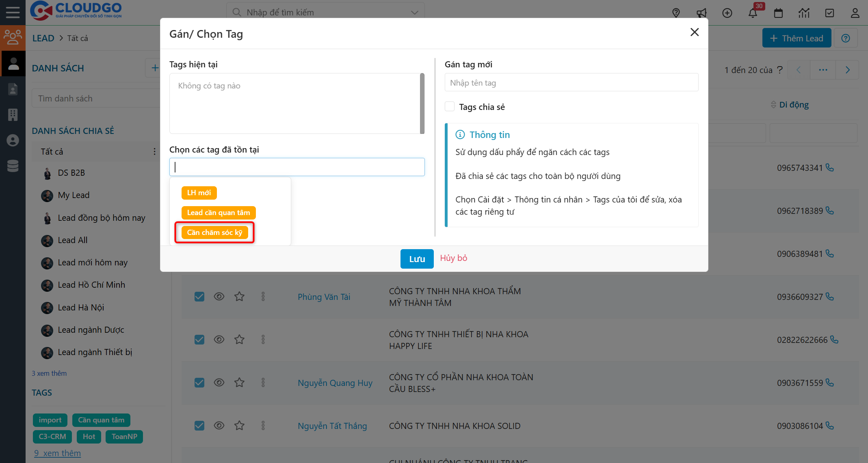Viewport: 868px width, 463px height.
Task: Click the Hủy bỏ cancel link
Action: tap(453, 258)
